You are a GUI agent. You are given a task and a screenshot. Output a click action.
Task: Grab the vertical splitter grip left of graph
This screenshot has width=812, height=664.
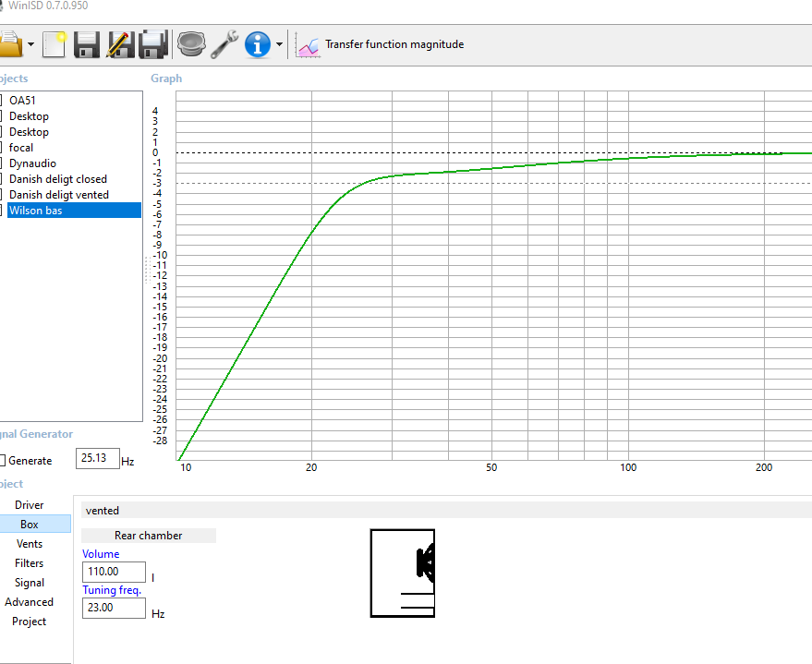(x=147, y=270)
